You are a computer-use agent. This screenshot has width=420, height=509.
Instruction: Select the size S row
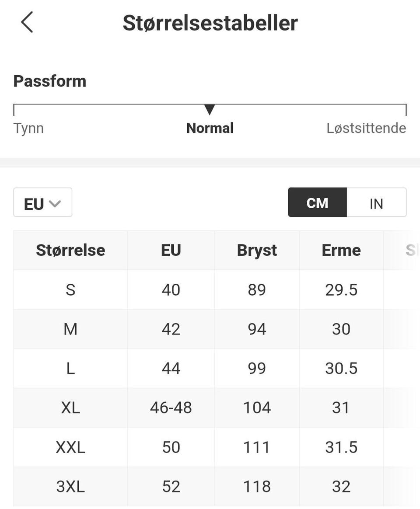coord(70,289)
